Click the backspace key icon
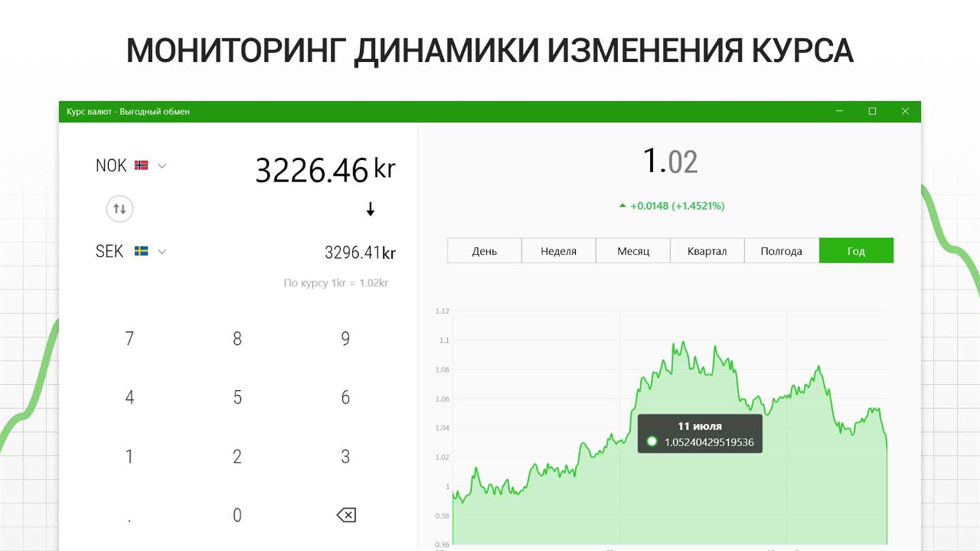The image size is (980, 551). [x=346, y=516]
